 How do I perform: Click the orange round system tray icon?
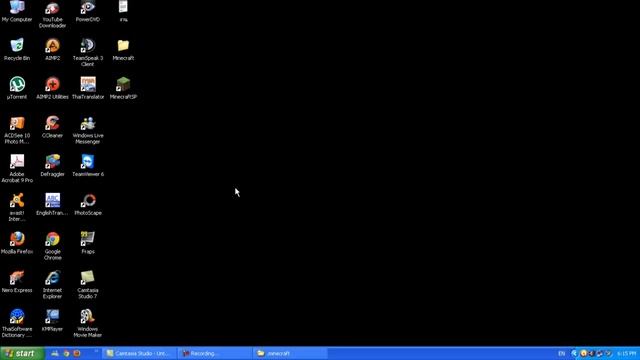(x=583, y=353)
